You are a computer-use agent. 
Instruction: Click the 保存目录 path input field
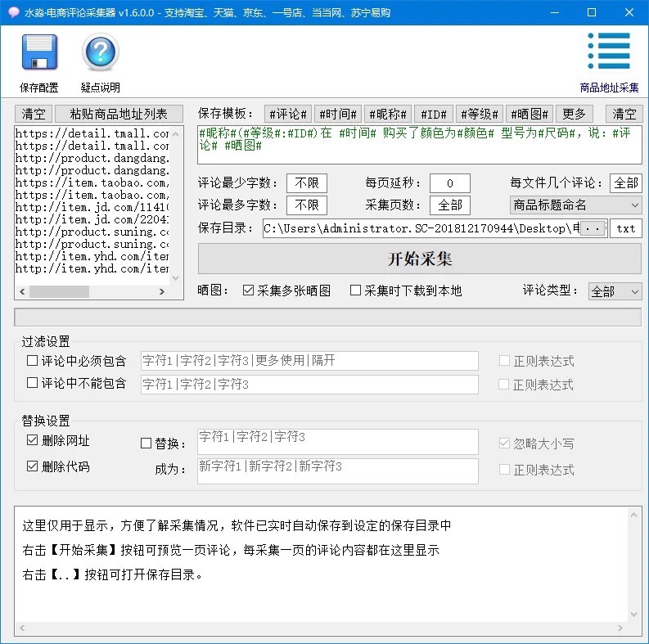421,229
